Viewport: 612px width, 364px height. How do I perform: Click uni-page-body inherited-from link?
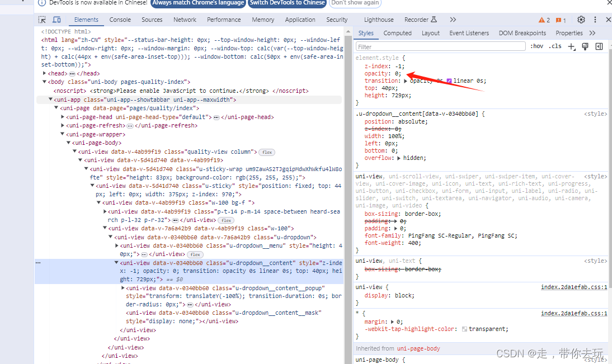click(x=418, y=348)
